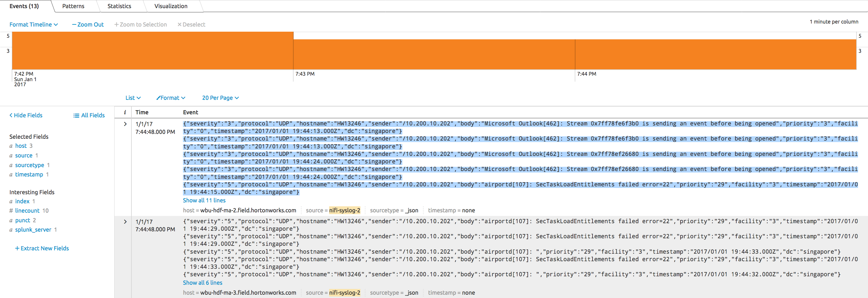This screenshot has width=868, height=298.
Task: Toggle the highlighted nifi-syslog-2 source value
Action: point(344,210)
